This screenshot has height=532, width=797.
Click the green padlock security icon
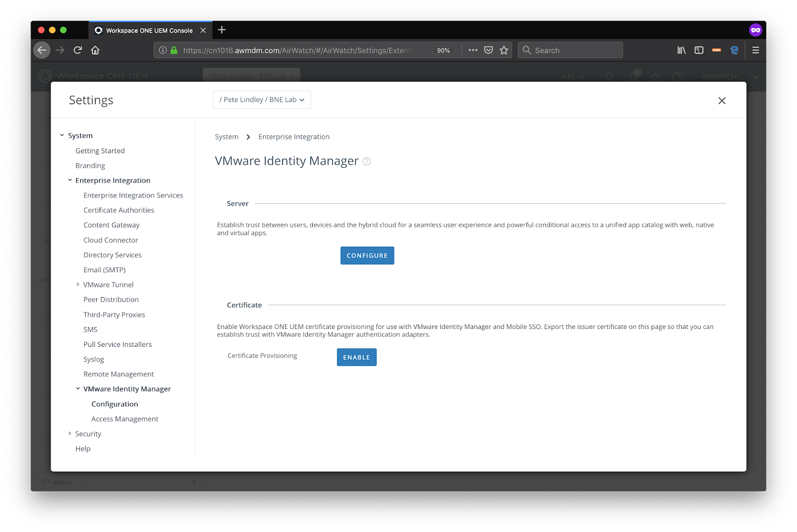[x=174, y=50]
